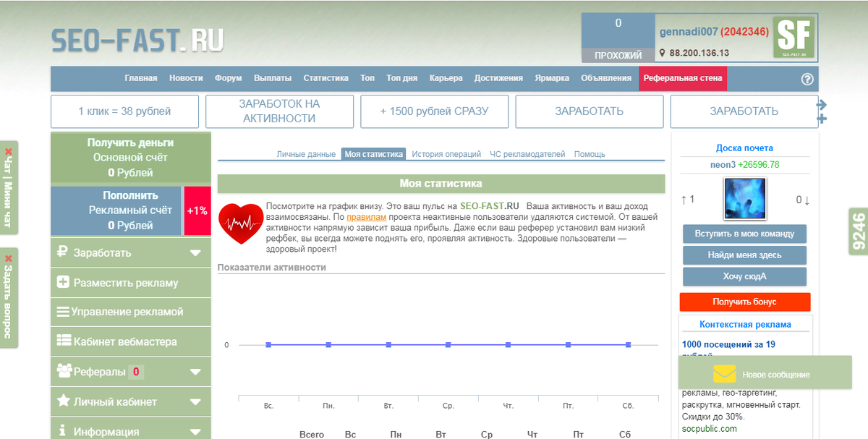
Task: Click the Пополнить advertising account panel
Action: coord(117,210)
